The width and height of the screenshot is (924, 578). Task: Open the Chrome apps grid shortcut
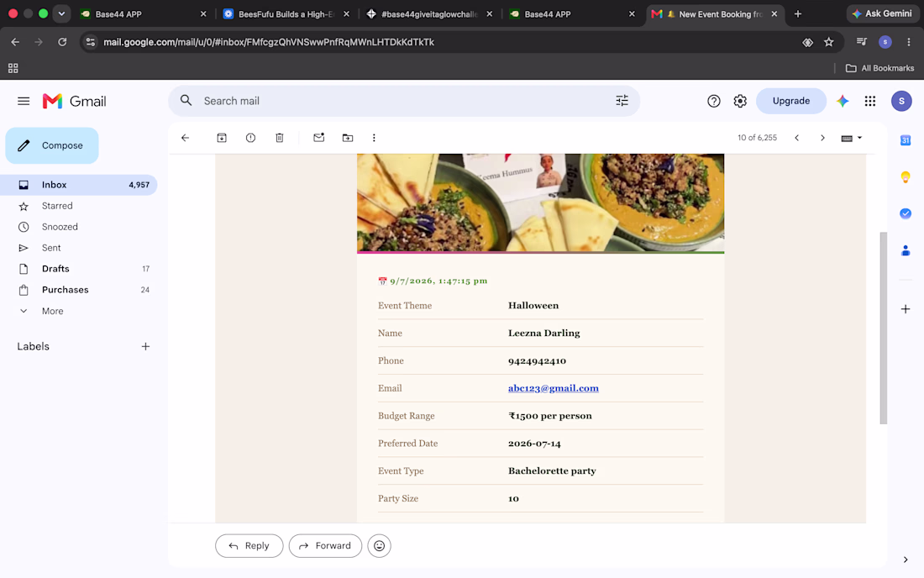pyautogui.click(x=13, y=68)
